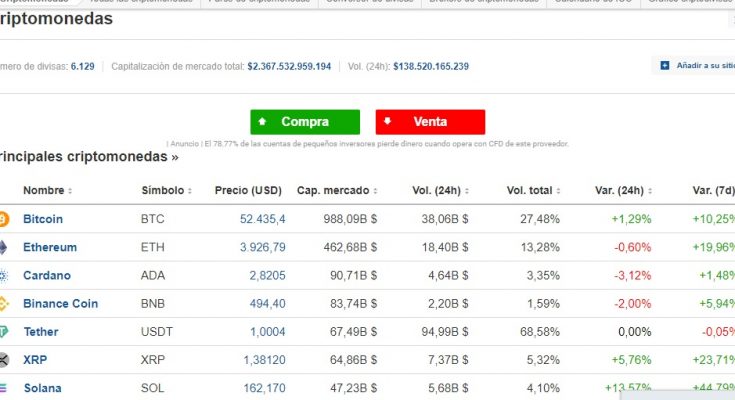
Task: Click the Tether coin logo icon
Action: [x=4, y=332]
